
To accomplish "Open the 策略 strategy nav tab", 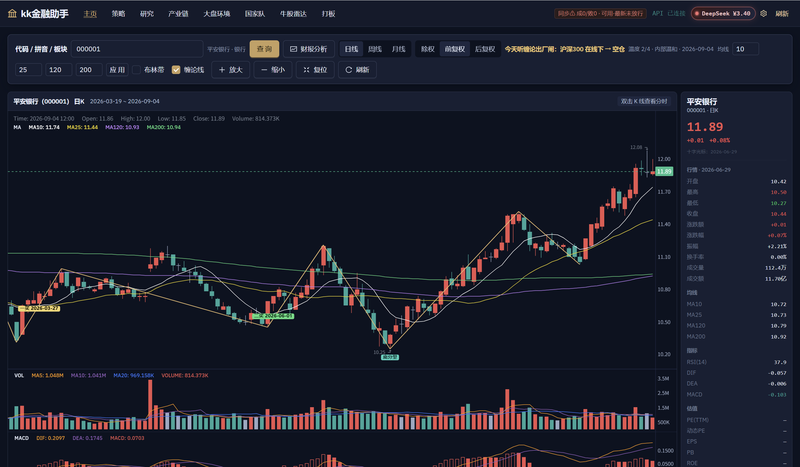I will pyautogui.click(x=118, y=14).
